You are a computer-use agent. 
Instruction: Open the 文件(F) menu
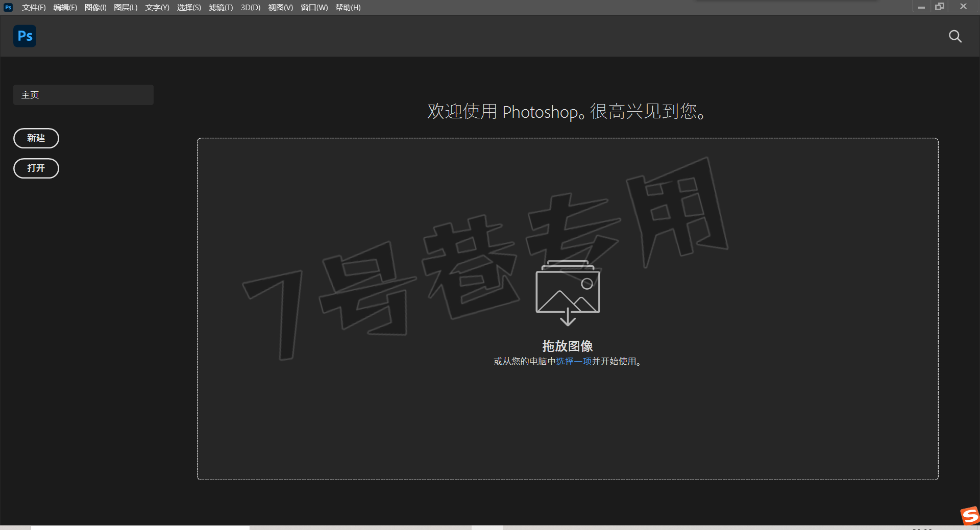click(34, 8)
